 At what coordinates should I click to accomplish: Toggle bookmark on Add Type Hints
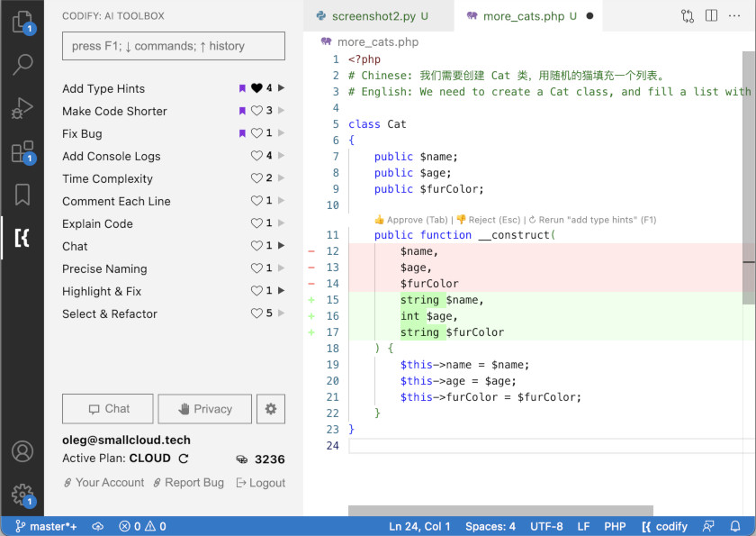pos(242,88)
